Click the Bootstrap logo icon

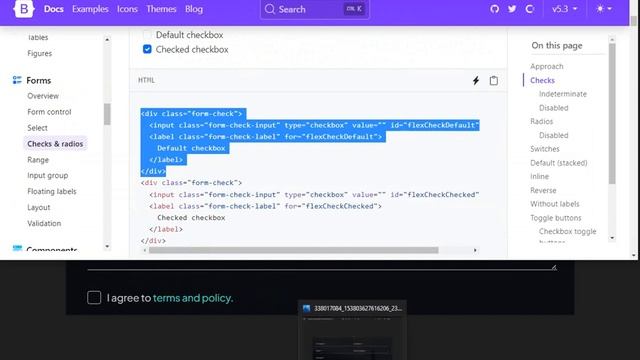point(24,9)
